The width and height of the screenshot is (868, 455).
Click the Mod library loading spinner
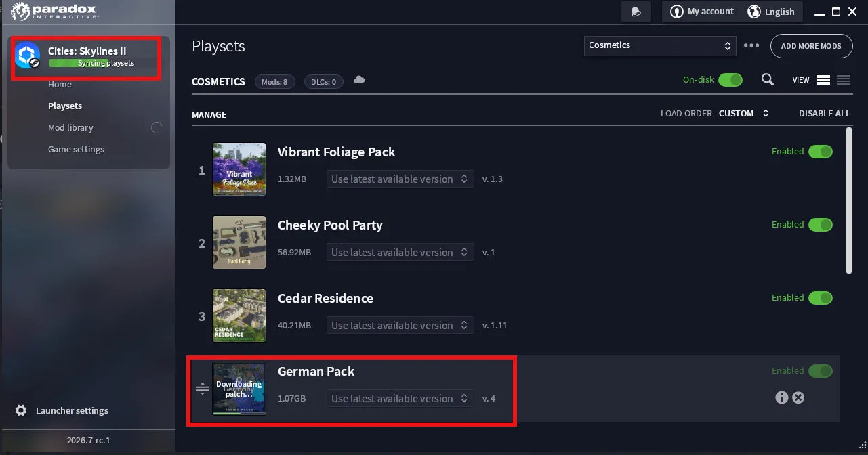(x=157, y=127)
